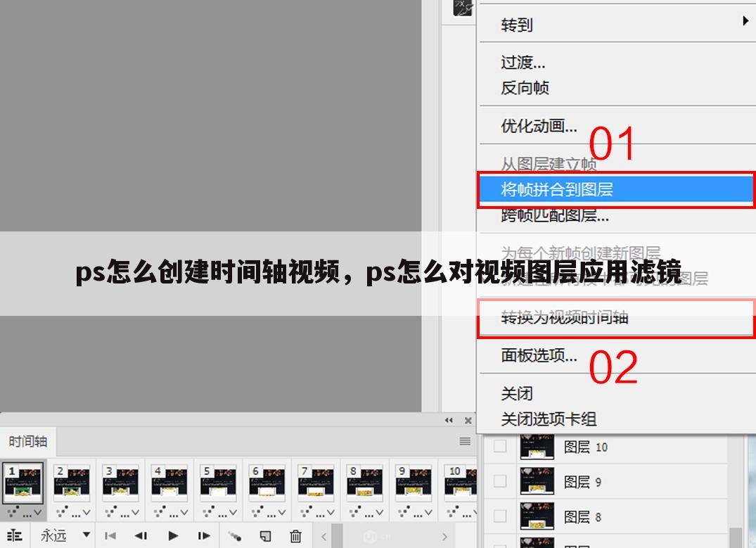Toggle visibility of 图层 10
Viewport: 756px width, 548px height.
pos(500,446)
